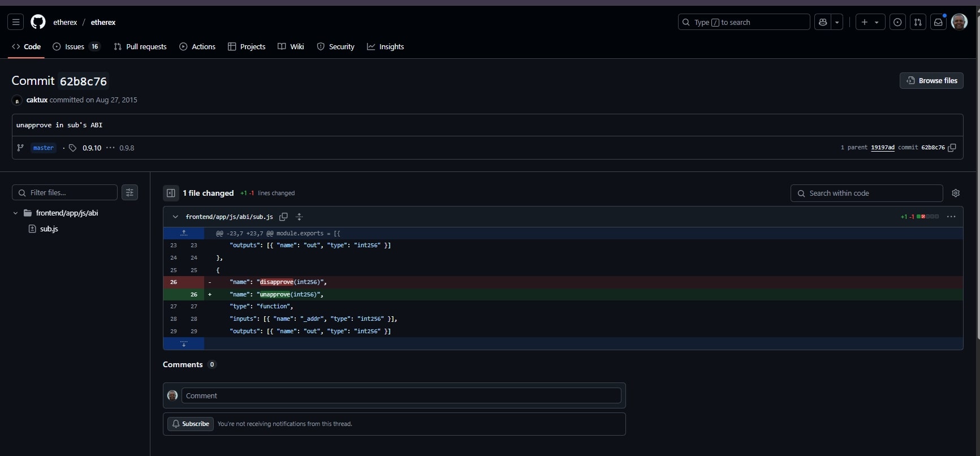Open the notifications inbox icon
The height and width of the screenshot is (456, 980).
[938, 22]
